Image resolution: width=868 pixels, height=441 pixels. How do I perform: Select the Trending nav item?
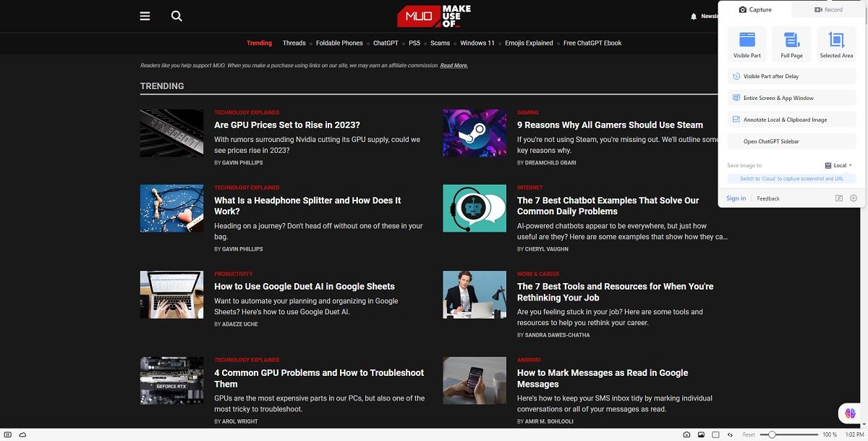point(259,43)
